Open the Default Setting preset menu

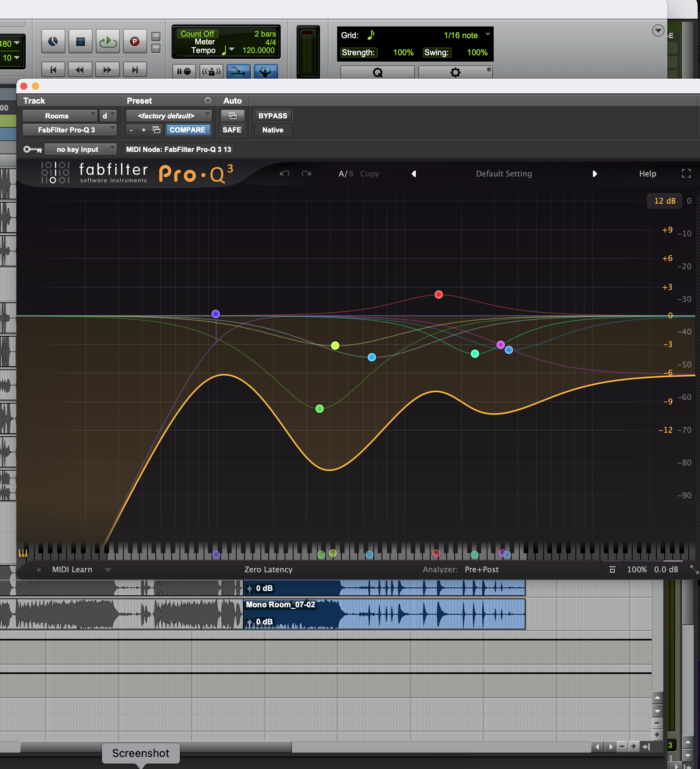(x=504, y=174)
